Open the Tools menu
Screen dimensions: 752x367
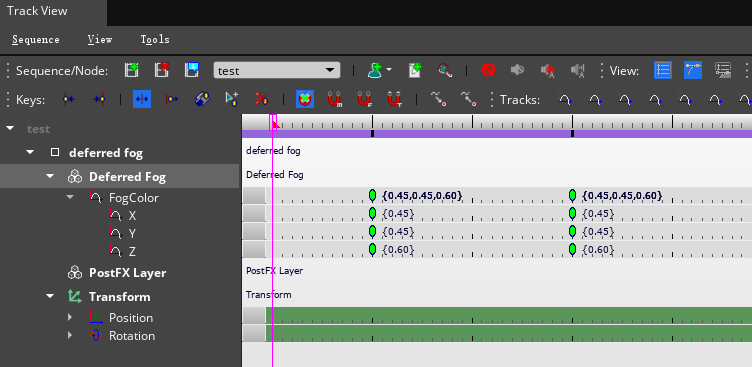pos(155,39)
